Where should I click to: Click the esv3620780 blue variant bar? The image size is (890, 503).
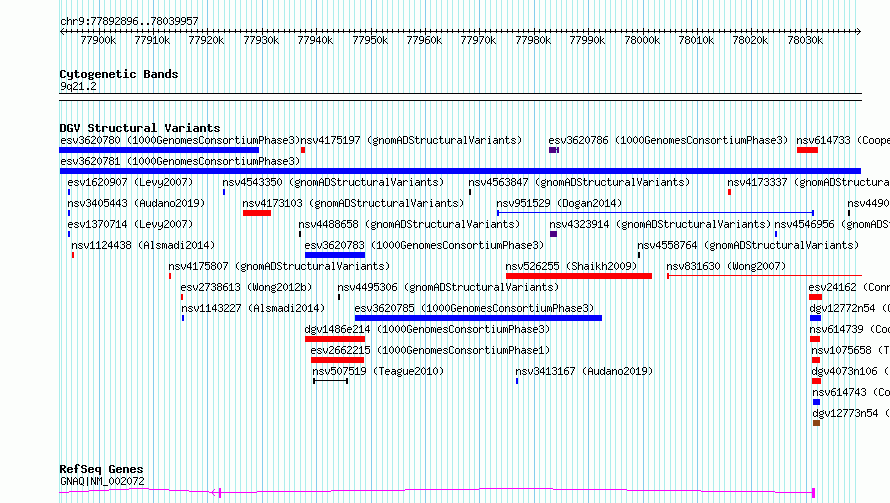pos(159,150)
